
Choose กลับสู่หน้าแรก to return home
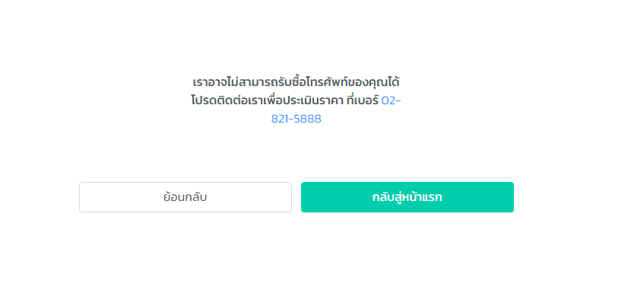point(407,197)
